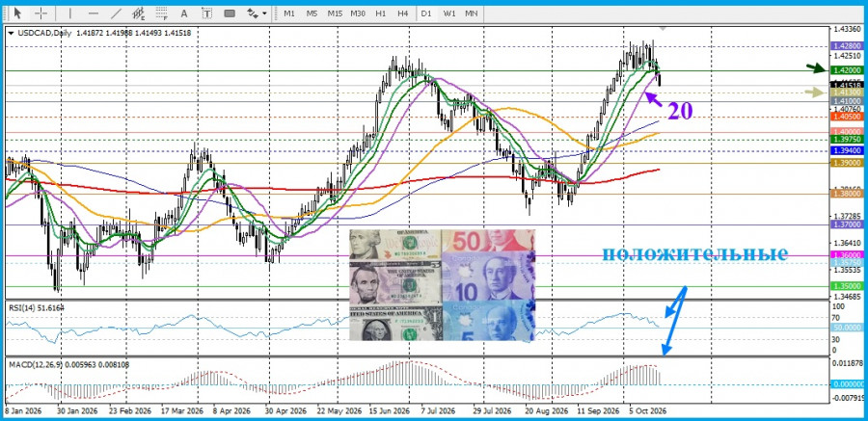Click the MACD 0.00000 zero level label
Viewport: 868px width, 421px height.
click(847, 384)
